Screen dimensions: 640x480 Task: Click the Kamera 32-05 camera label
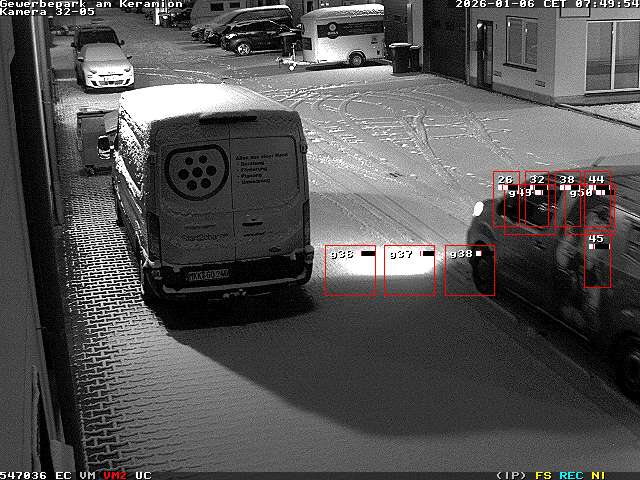pyautogui.click(x=47, y=12)
